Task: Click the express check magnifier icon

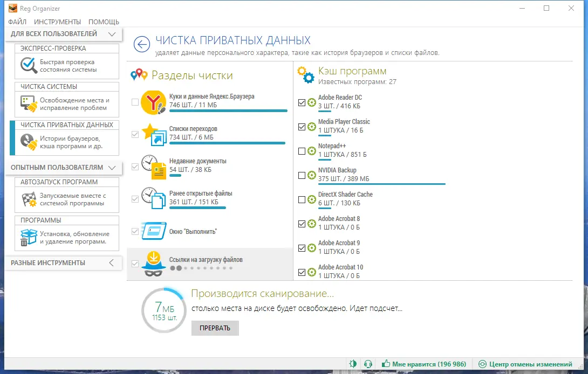Action: [x=29, y=65]
